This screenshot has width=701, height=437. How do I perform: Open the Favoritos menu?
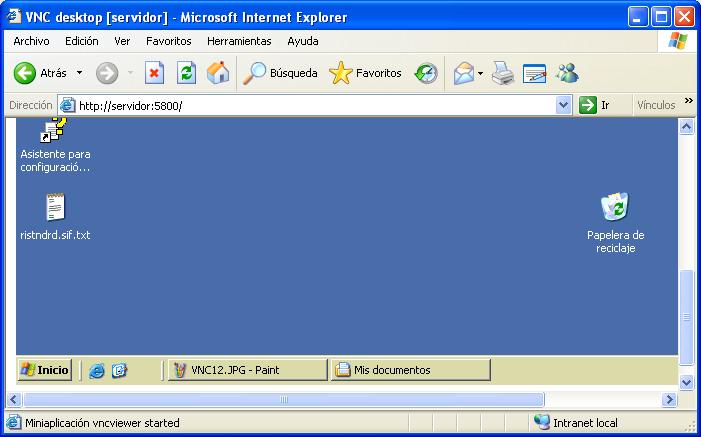(x=168, y=41)
